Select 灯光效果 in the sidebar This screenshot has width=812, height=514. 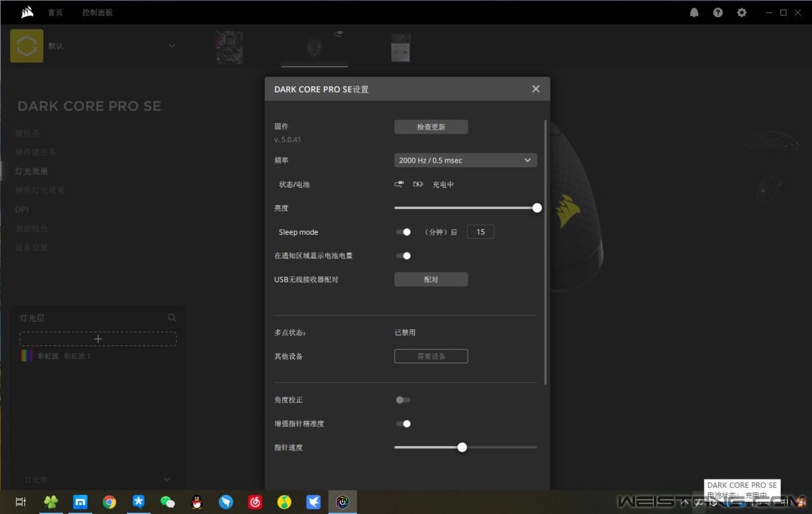(31, 171)
